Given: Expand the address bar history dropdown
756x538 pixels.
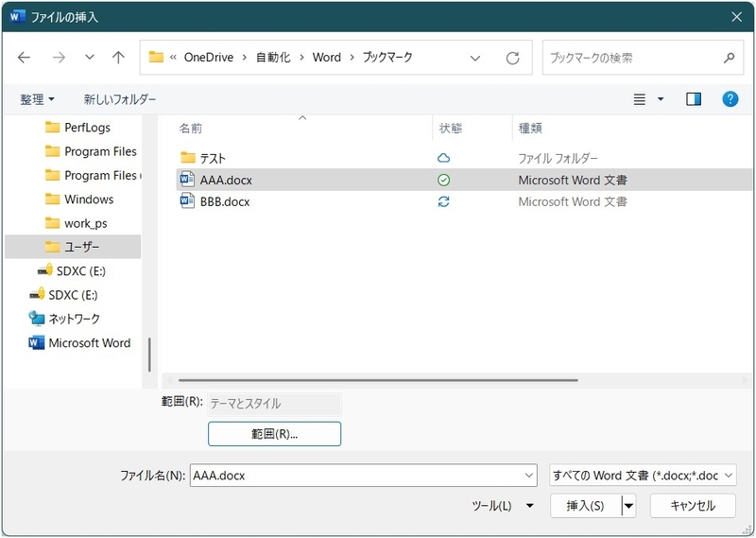Looking at the screenshot, I should (475, 59).
